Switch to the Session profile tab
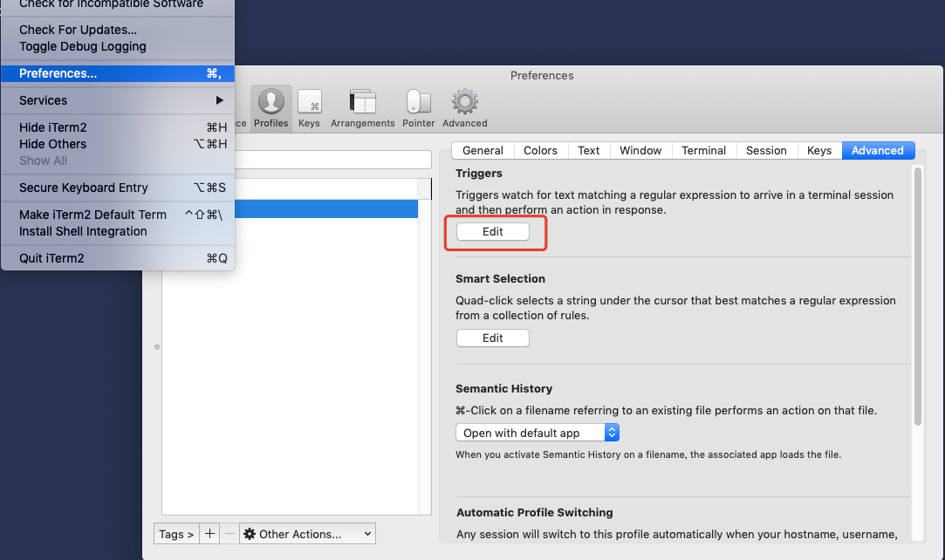This screenshot has height=560, width=945. [x=767, y=151]
